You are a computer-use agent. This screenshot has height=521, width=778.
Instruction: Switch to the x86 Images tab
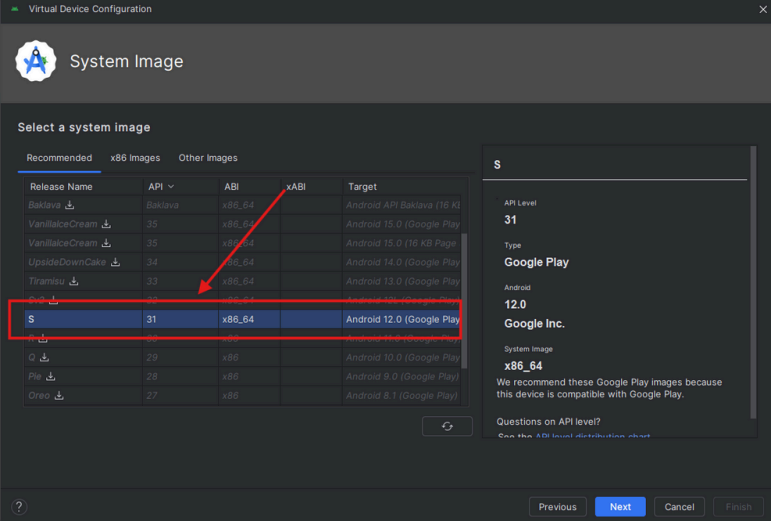click(135, 158)
